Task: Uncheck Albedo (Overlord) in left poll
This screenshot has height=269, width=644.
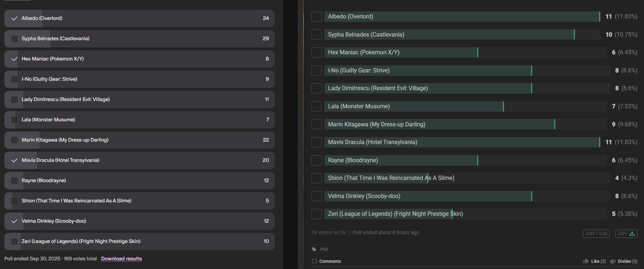Action: [x=14, y=18]
